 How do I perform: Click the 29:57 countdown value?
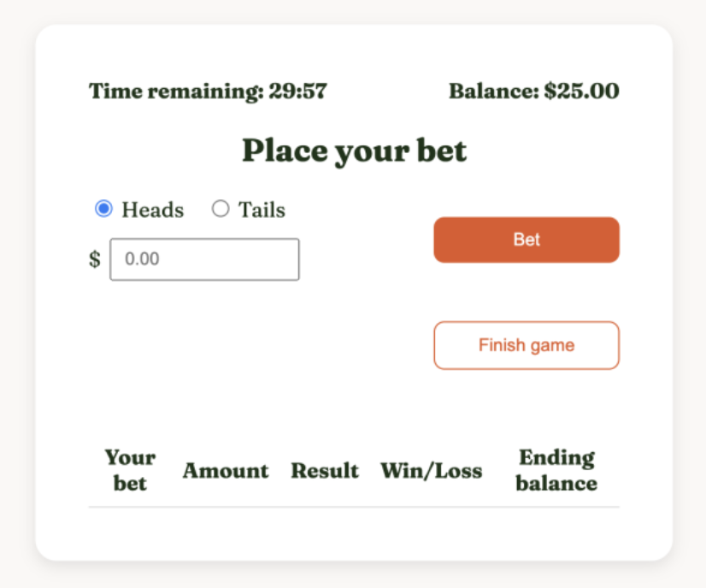(298, 91)
